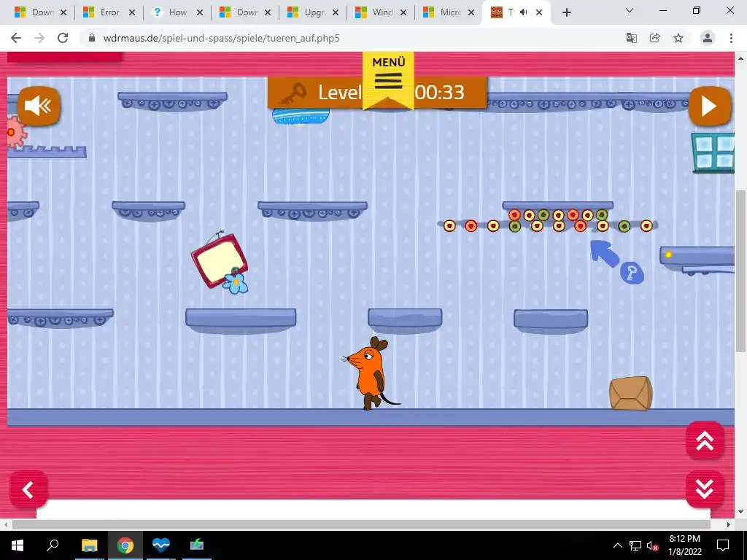This screenshot has width=747, height=560.
Task: Click the network tray icon
Action: click(635, 545)
